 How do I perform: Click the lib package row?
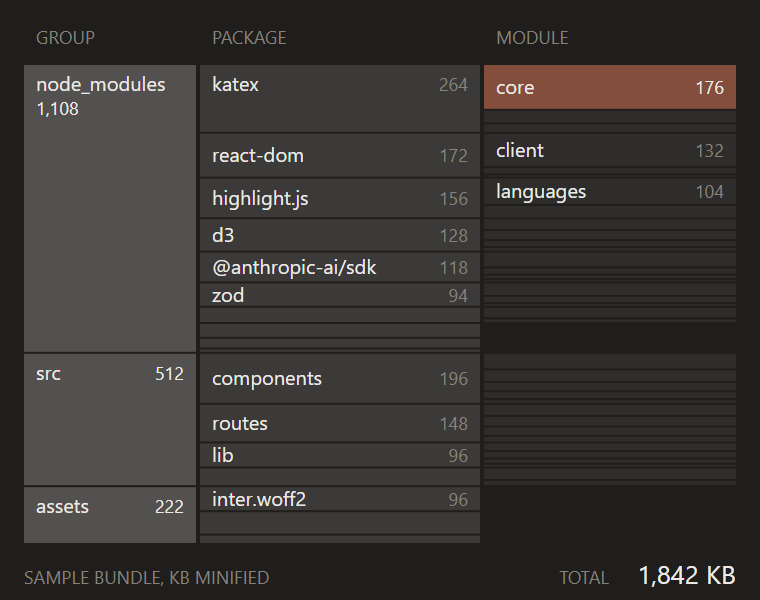pos(340,455)
